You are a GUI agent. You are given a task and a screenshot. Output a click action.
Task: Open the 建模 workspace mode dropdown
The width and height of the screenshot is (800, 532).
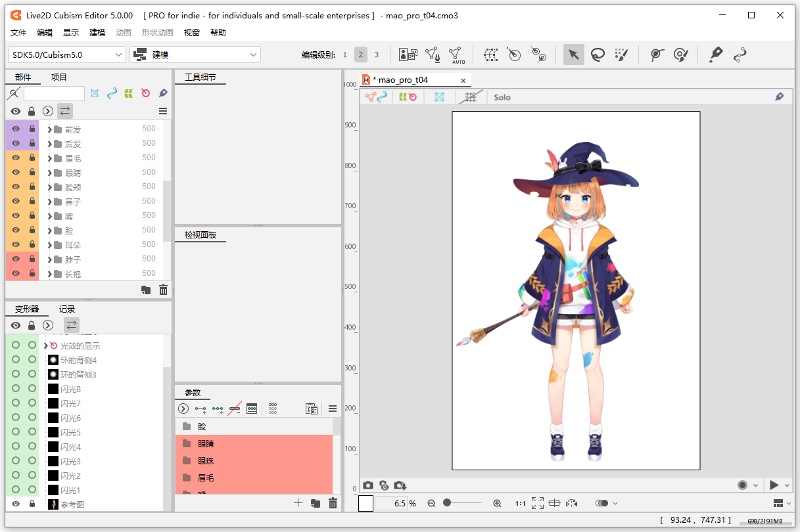[x=195, y=55]
